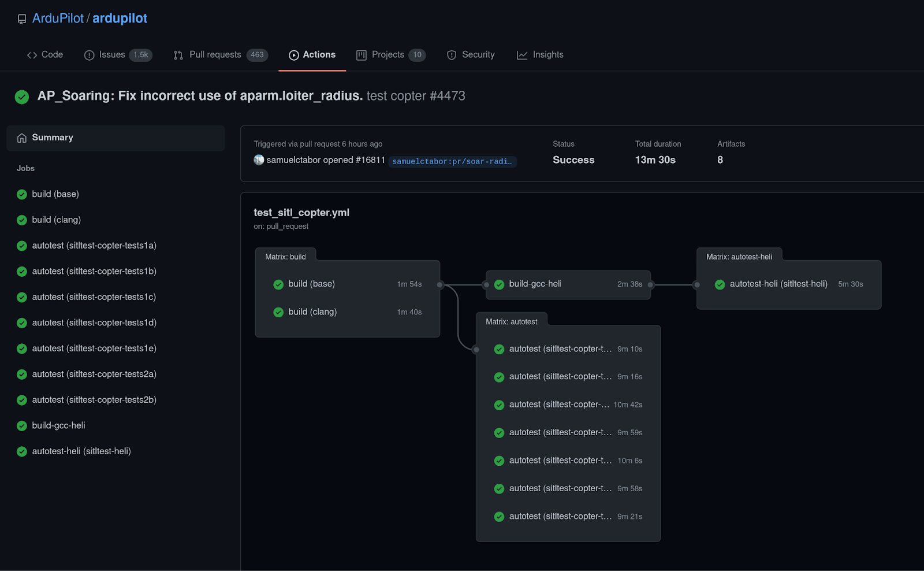Open the samuelctabor:pr/soar-radi branch link
This screenshot has height=571, width=924.
452,161
